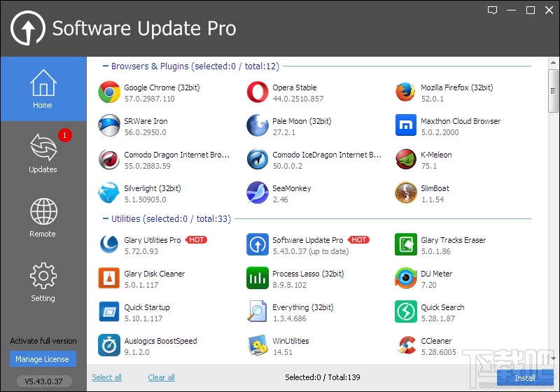The height and width of the screenshot is (392, 560).
Task: Click the Everything search icon
Action: point(257,311)
